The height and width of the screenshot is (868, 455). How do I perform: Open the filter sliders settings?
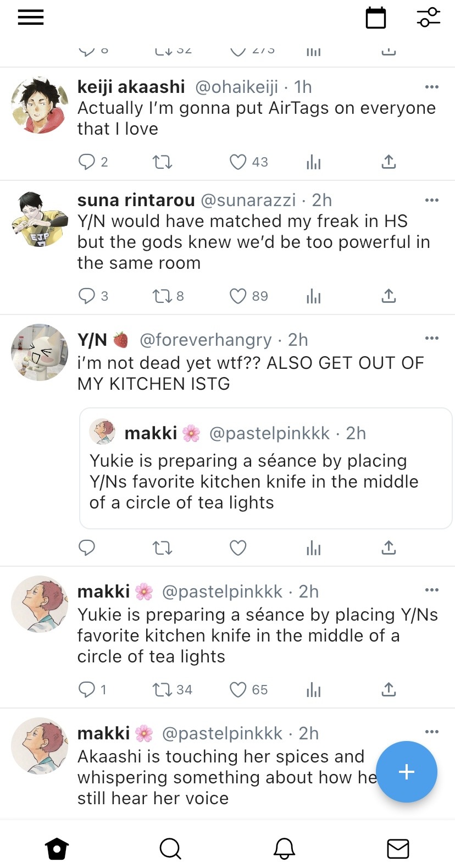429,18
